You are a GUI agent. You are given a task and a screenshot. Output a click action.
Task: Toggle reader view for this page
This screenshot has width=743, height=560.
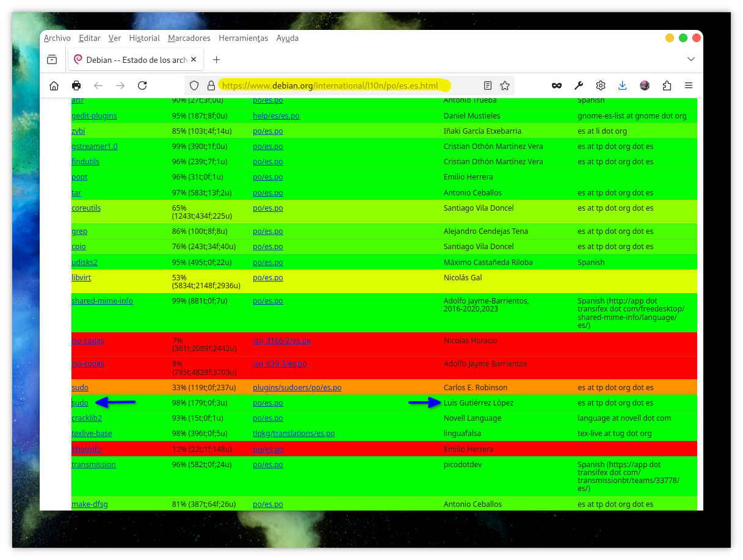tap(488, 85)
